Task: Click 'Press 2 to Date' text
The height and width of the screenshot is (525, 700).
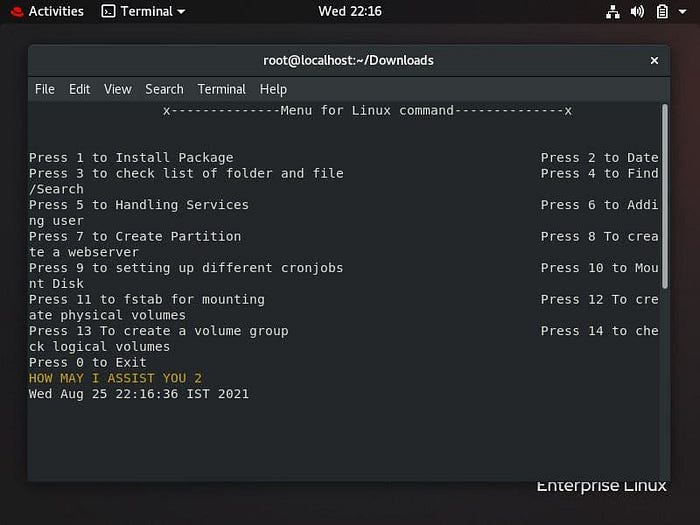Action: pos(600,158)
